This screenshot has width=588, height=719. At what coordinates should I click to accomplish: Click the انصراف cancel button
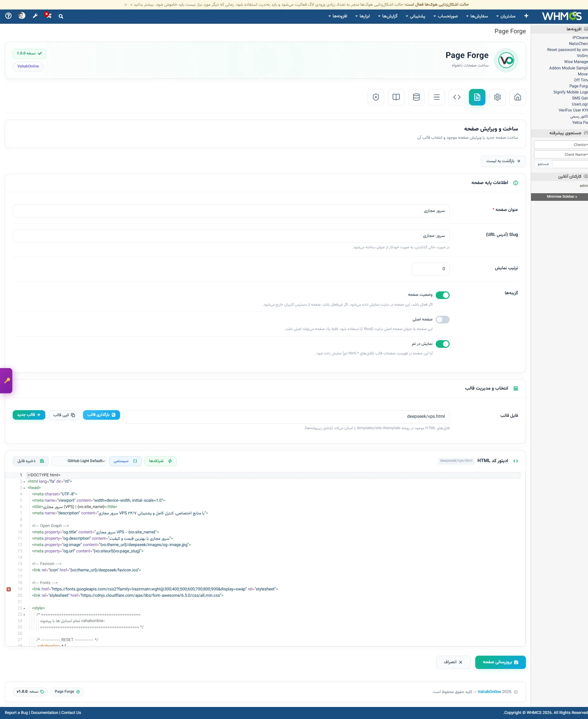[453, 662]
